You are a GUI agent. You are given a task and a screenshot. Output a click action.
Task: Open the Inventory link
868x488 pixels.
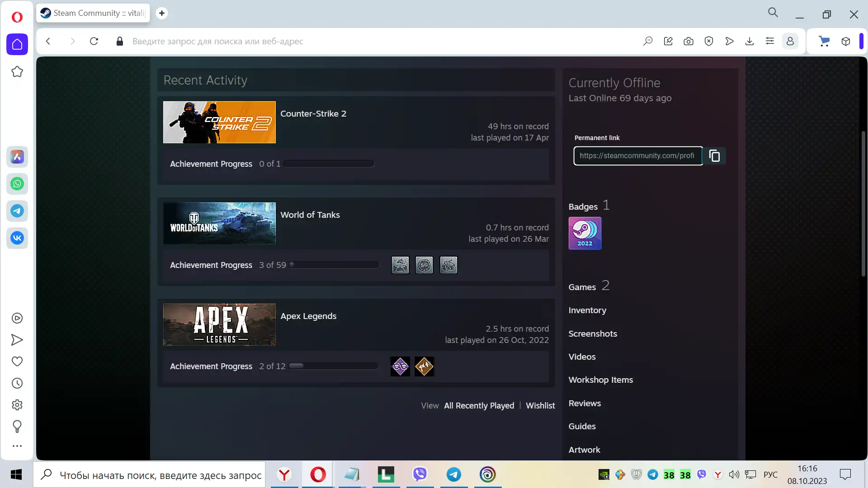point(587,310)
